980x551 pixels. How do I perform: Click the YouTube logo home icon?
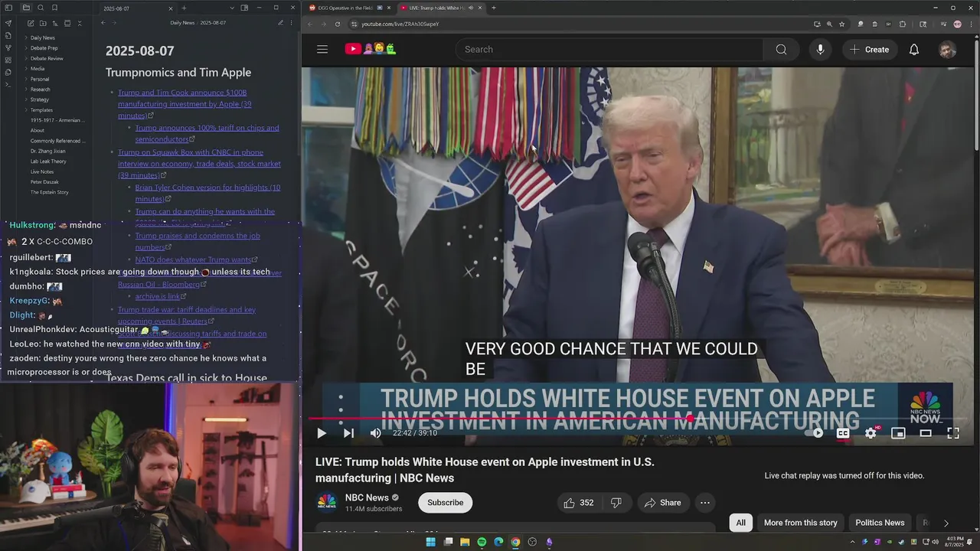pos(370,49)
